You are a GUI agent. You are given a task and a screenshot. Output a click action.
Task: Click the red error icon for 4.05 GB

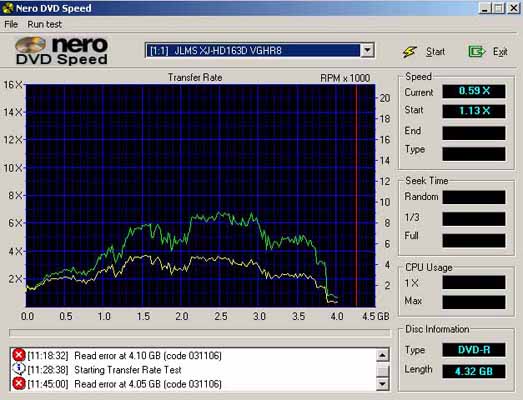tap(19, 384)
